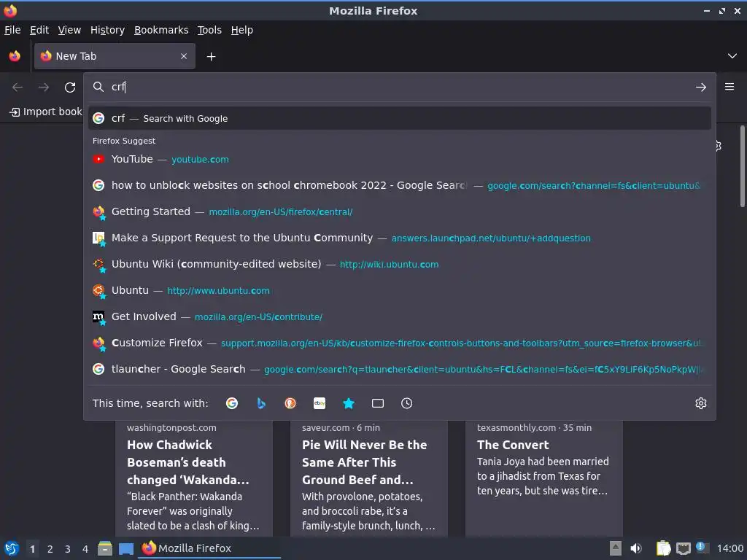Select the YouTube youtube.com suggestion
747x560 pixels.
pyautogui.click(x=399, y=159)
